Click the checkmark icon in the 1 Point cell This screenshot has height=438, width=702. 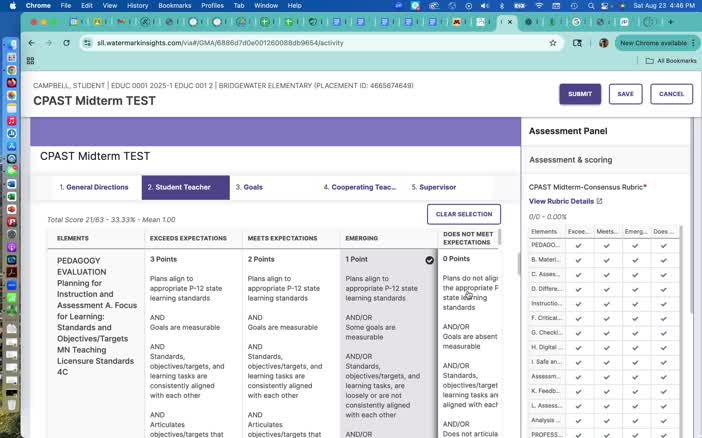tap(429, 260)
